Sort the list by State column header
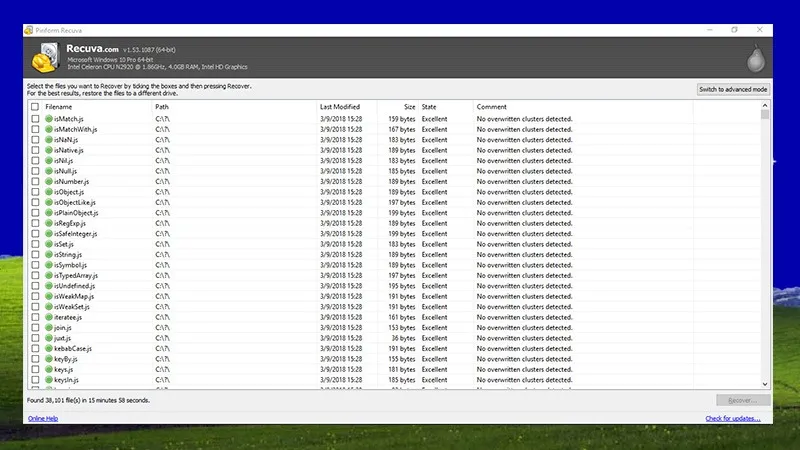 [x=429, y=107]
